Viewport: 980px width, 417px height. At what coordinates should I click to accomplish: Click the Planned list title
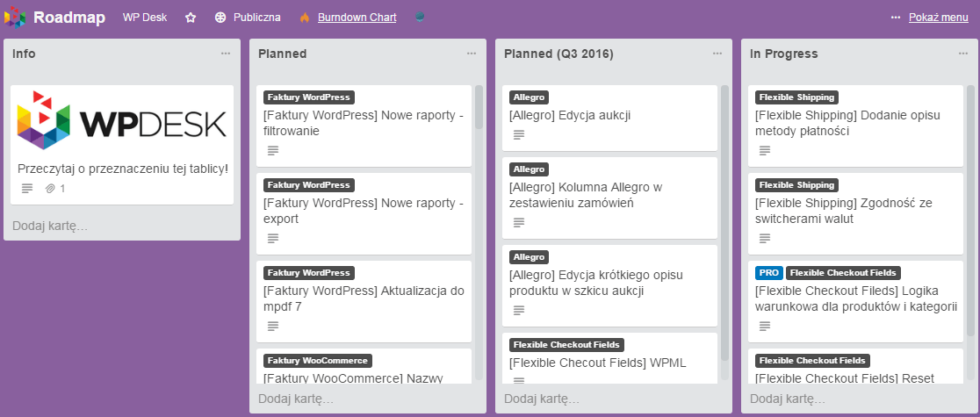[x=283, y=54]
